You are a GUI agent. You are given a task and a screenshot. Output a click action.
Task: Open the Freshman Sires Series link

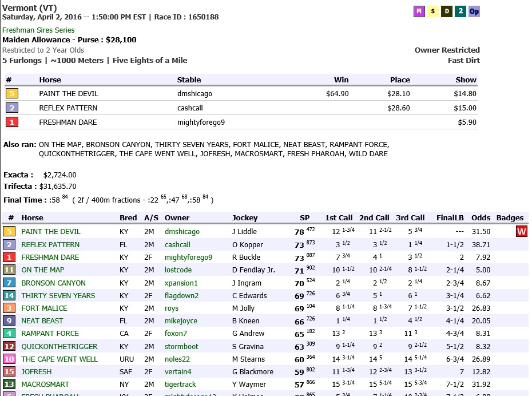(x=38, y=30)
